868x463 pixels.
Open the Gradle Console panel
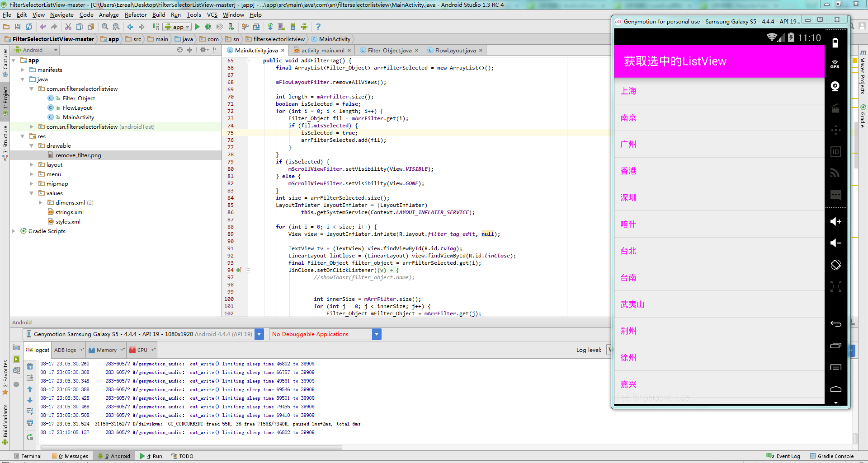click(x=832, y=456)
